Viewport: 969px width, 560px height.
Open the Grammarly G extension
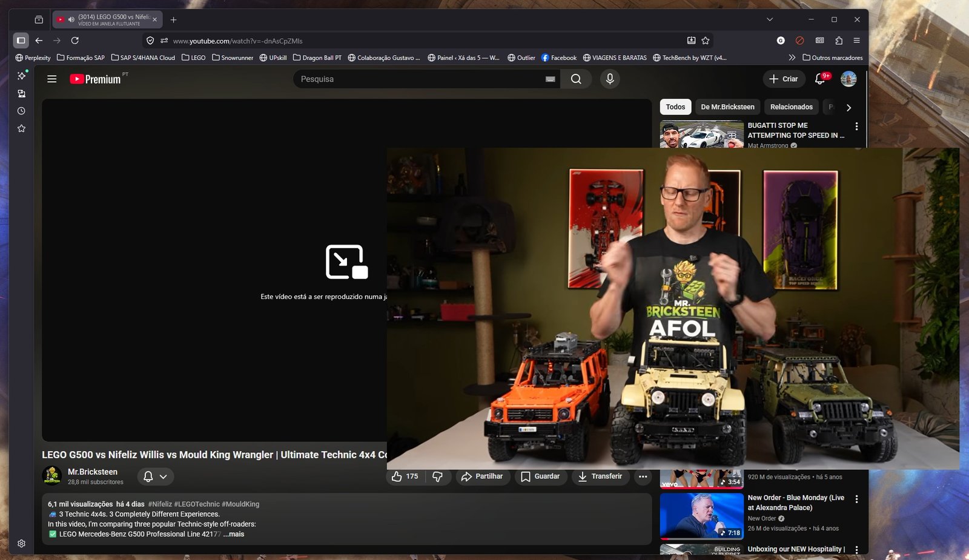coord(781,41)
